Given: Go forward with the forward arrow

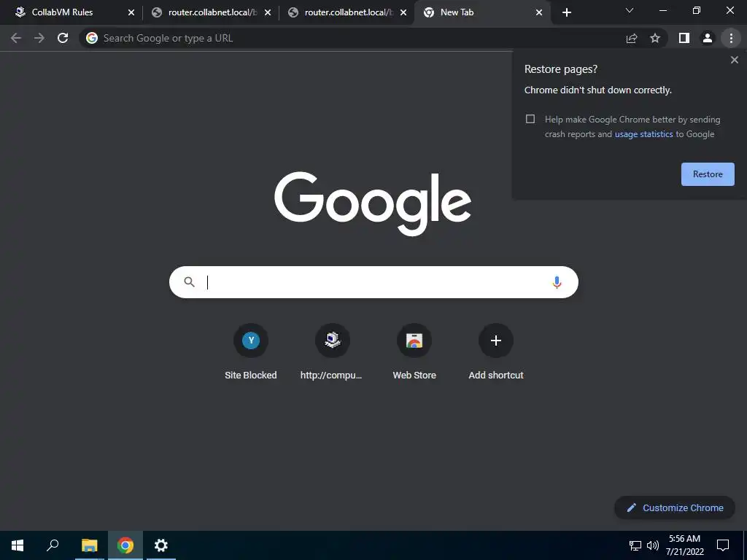Looking at the screenshot, I should pos(39,38).
